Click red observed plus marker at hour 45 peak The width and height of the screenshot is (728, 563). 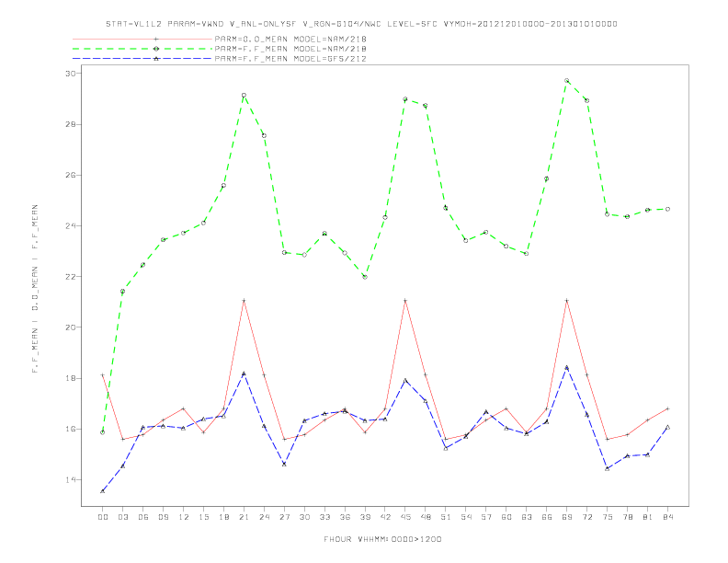coord(405,301)
